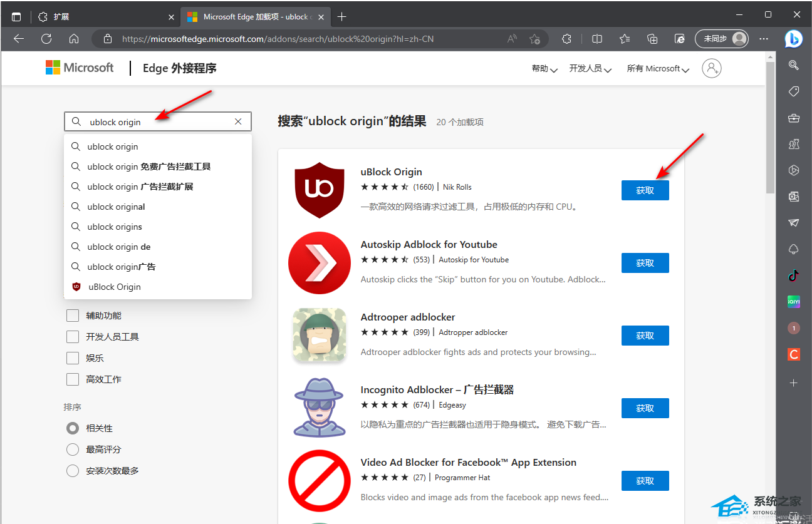812x524 pixels.
Task: Click in the extension search input field
Action: tap(158, 121)
